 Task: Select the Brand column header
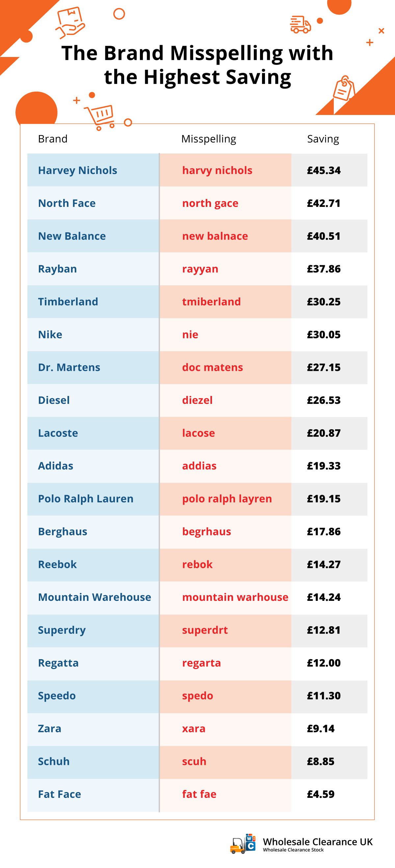53,139
